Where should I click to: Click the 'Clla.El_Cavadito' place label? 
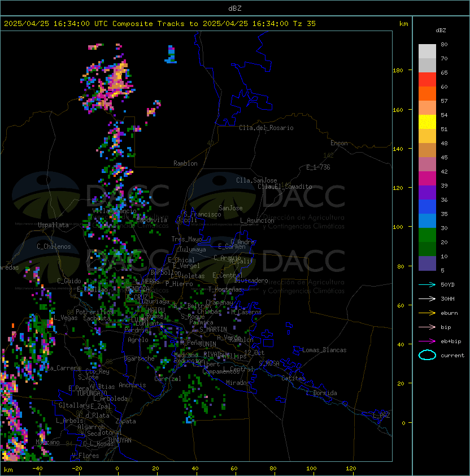(x=285, y=187)
